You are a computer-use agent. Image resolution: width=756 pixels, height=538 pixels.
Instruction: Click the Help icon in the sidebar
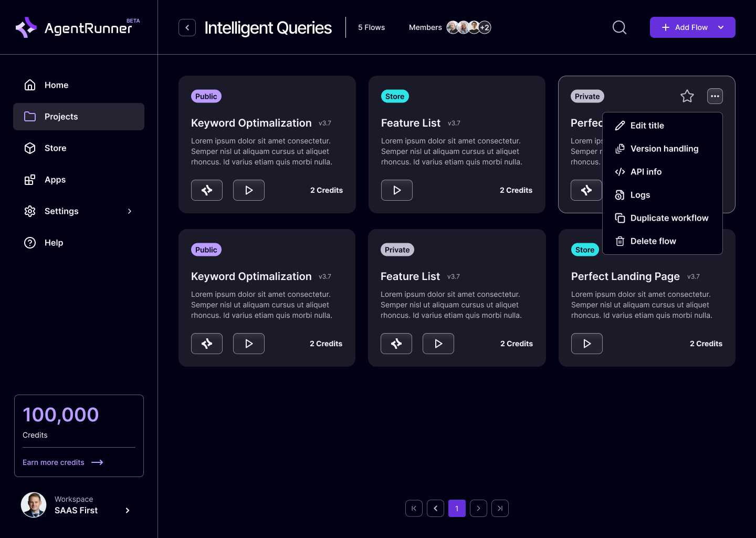[30, 243]
